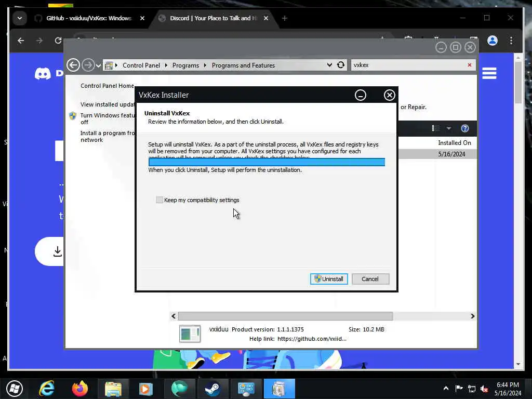Open browser tab search dropdown

[x=20, y=18]
